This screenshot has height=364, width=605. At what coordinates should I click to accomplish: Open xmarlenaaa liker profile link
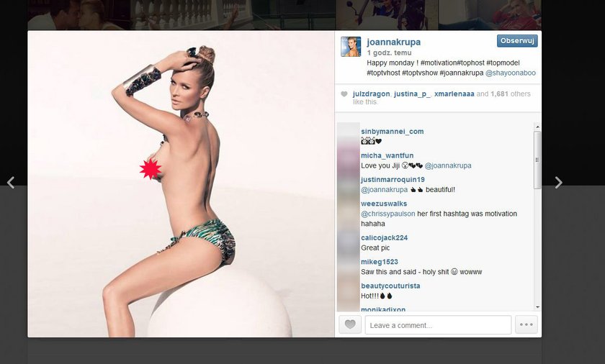(x=454, y=94)
